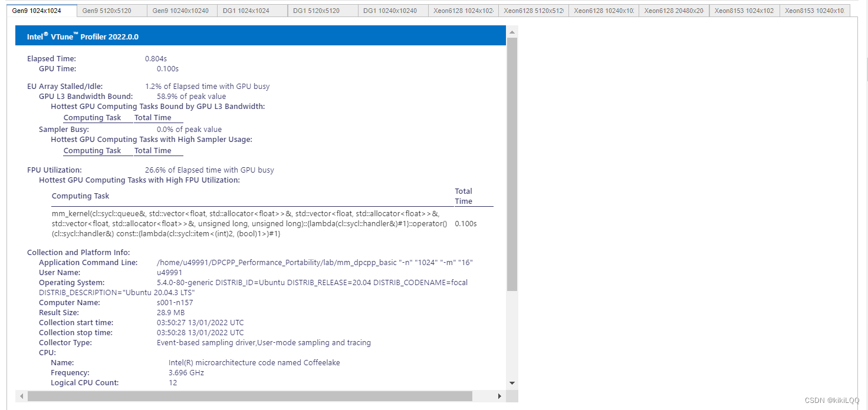Open the Gen9 5120x5120 tab

(x=111, y=11)
